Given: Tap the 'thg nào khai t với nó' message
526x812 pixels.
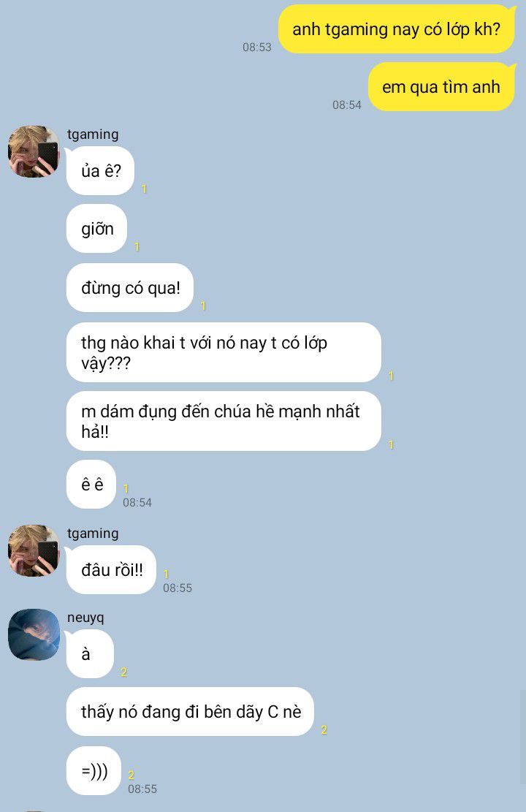Looking at the screenshot, I should 224,352.
